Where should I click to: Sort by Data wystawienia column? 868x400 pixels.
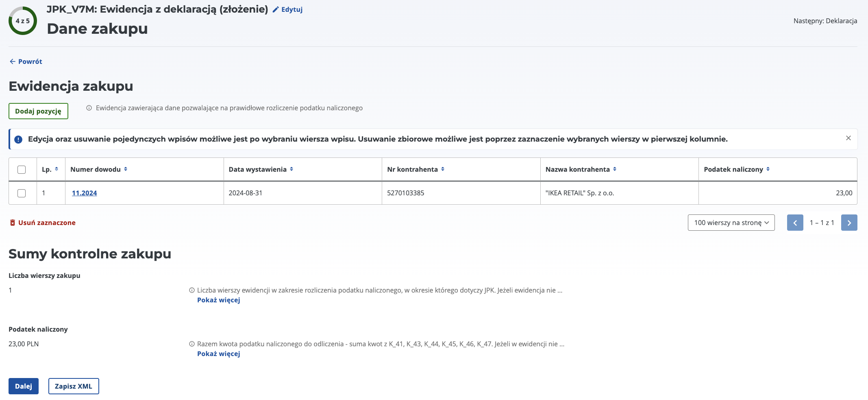click(292, 169)
